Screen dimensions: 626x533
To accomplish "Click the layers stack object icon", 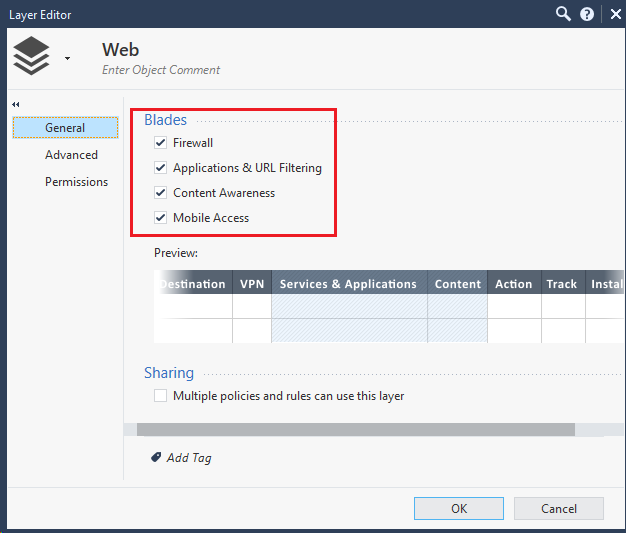I will [31, 58].
